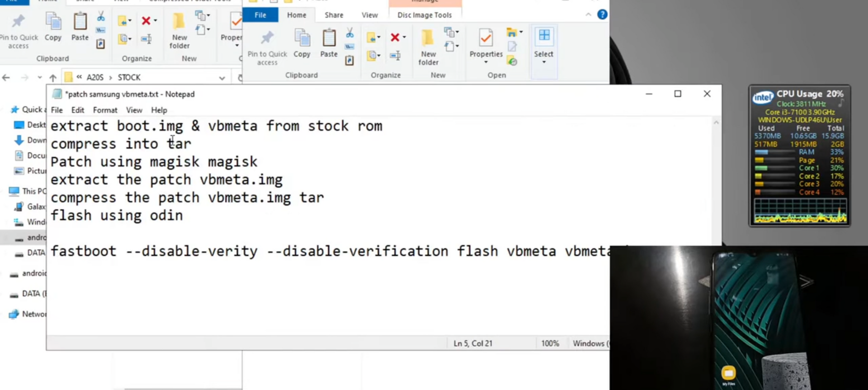868x390 pixels.
Task: Expand Delete dropdown arrow in A20S STOCK window
Action: tap(155, 21)
